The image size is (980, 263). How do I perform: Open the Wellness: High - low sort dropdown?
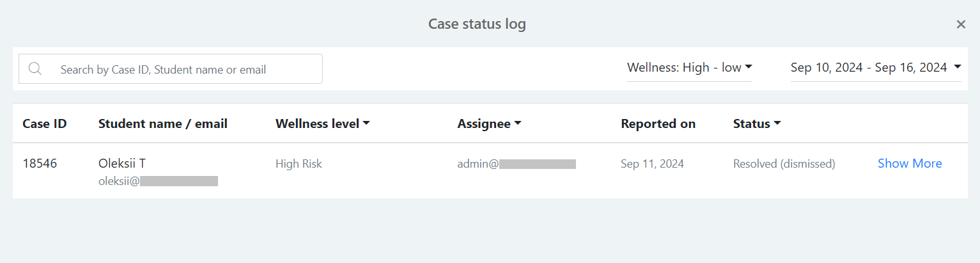[689, 67]
